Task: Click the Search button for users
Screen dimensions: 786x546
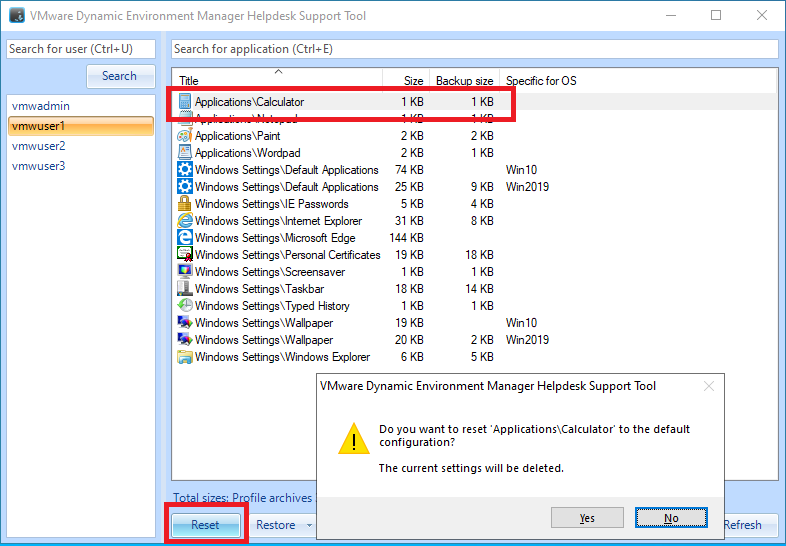Action: tap(119, 76)
